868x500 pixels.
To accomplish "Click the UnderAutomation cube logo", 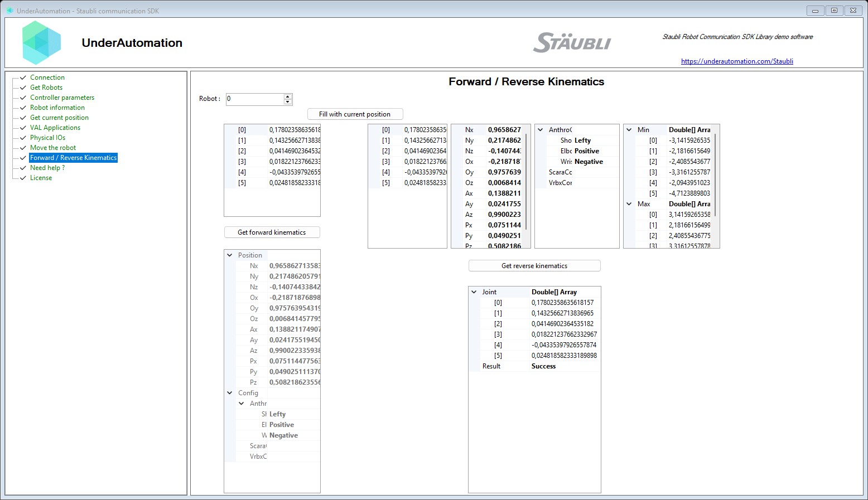I will pyautogui.click(x=41, y=42).
